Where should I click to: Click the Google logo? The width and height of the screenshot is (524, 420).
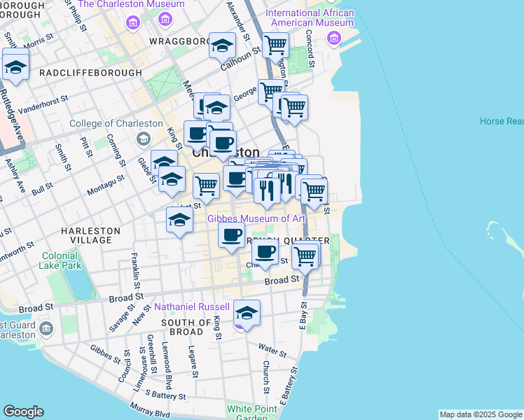(x=23, y=412)
